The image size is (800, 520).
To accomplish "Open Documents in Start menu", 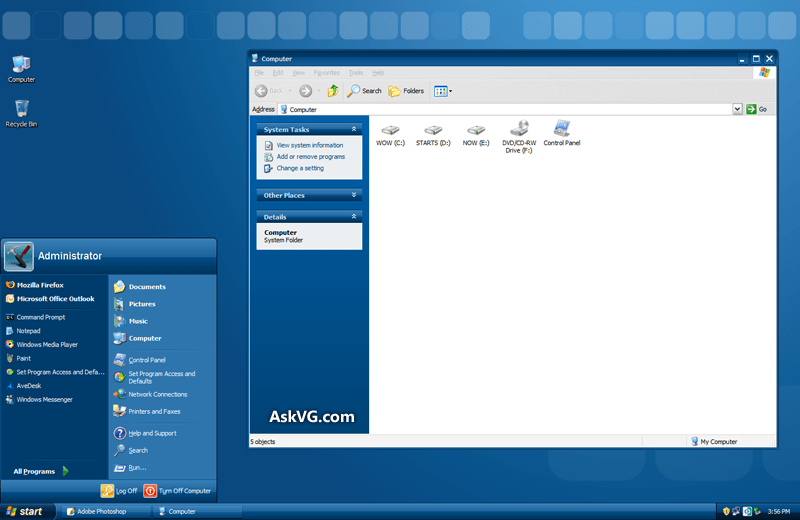I will tap(140, 287).
